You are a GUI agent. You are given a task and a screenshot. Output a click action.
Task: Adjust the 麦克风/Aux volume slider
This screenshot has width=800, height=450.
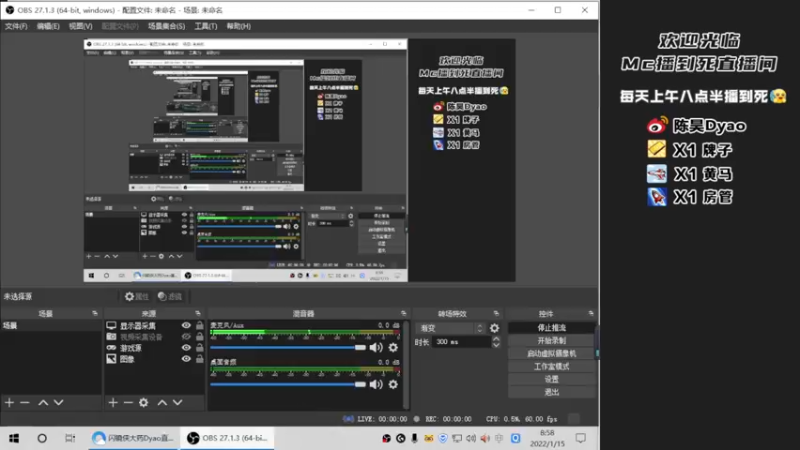coord(288,347)
